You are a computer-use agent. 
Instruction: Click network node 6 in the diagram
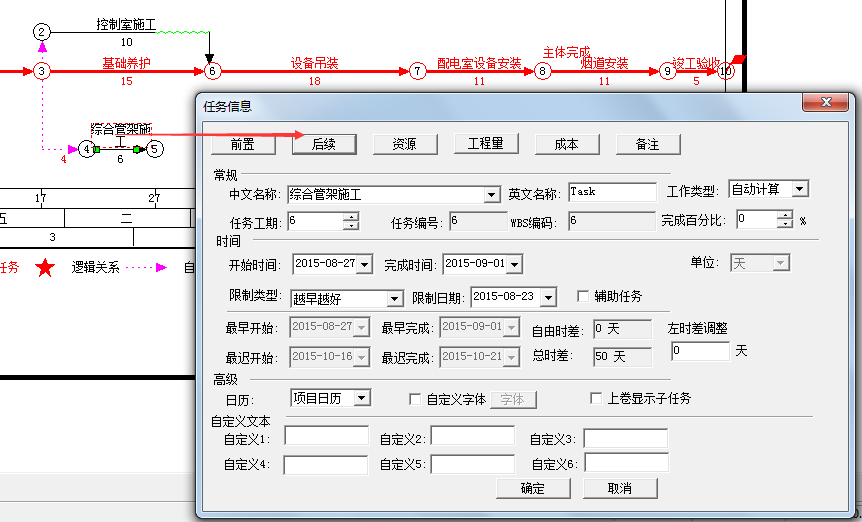pos(211,71)
